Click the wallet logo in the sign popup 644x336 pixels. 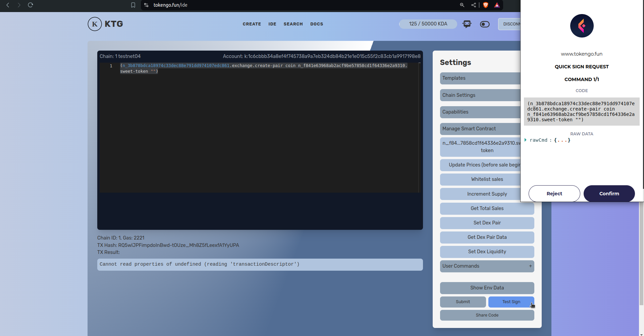tap(582, 26)
